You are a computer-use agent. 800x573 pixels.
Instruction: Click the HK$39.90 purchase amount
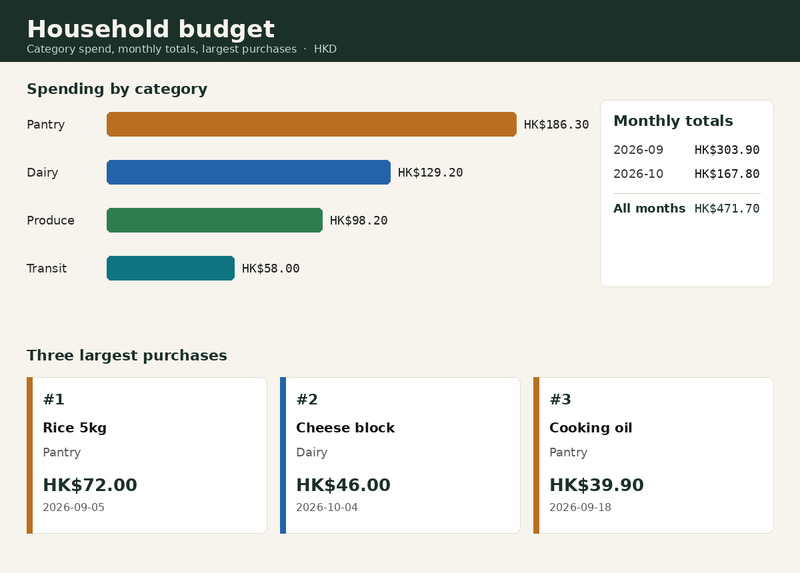pos(596,485)
